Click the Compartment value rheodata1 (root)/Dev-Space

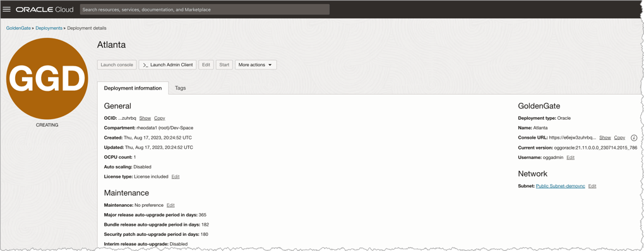coord(165,128)
